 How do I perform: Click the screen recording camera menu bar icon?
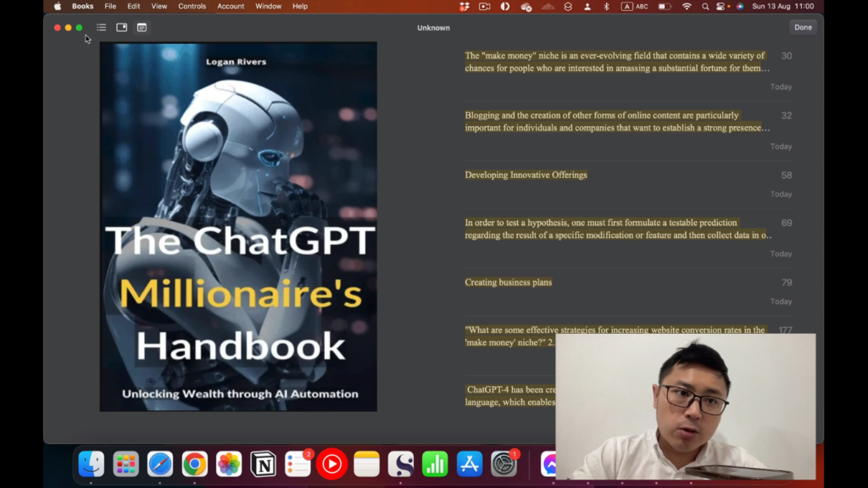tap(484, 6)
